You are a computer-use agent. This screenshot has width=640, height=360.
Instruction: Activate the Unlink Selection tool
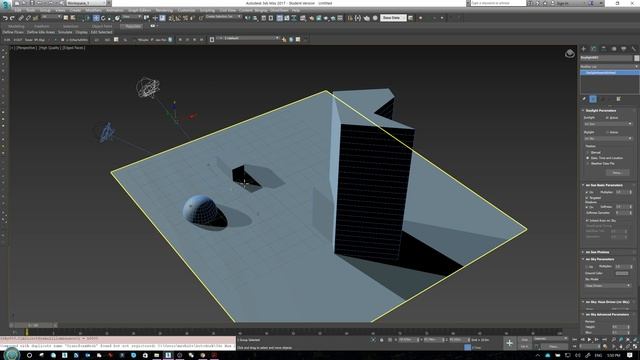pyautogui.click(x=28, y=18)
